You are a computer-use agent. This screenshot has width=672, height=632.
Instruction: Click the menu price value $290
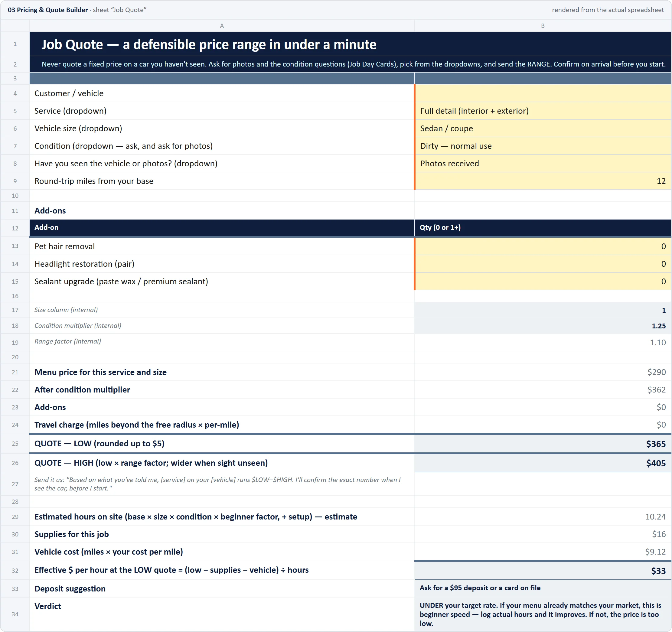(x=657, y=373)
